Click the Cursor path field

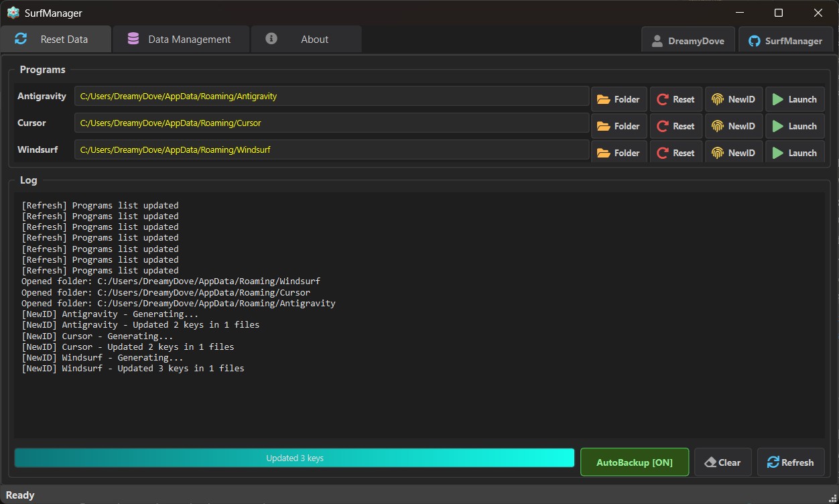coord(332,123)
